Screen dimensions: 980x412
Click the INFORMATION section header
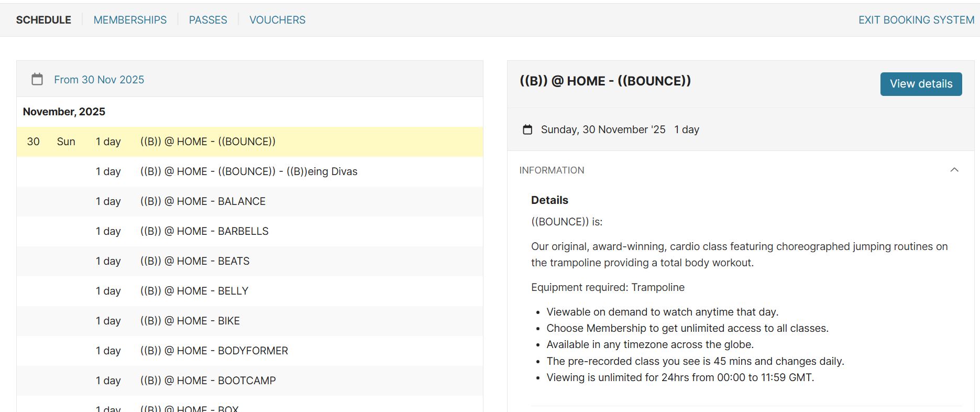[552, 170]
